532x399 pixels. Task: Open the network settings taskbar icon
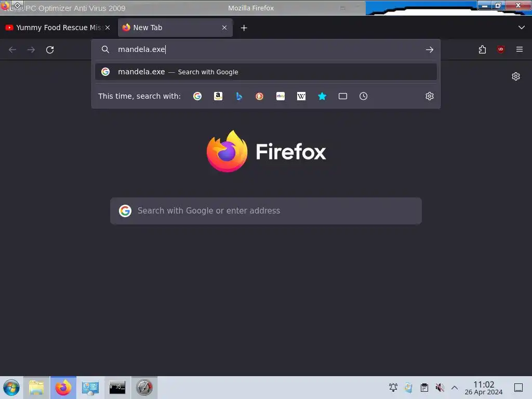click(x=90, y=388)
